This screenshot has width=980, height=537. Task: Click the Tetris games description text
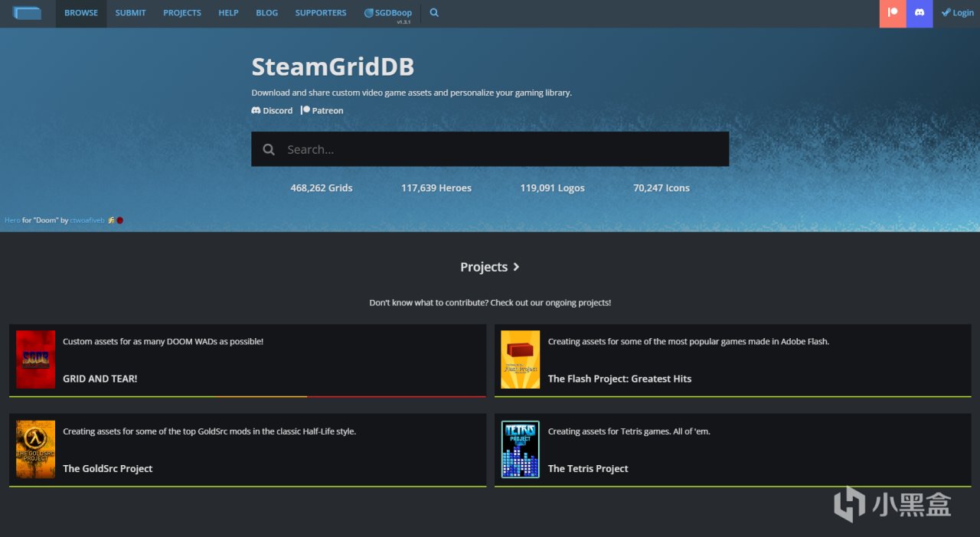[x=629, y=431]
